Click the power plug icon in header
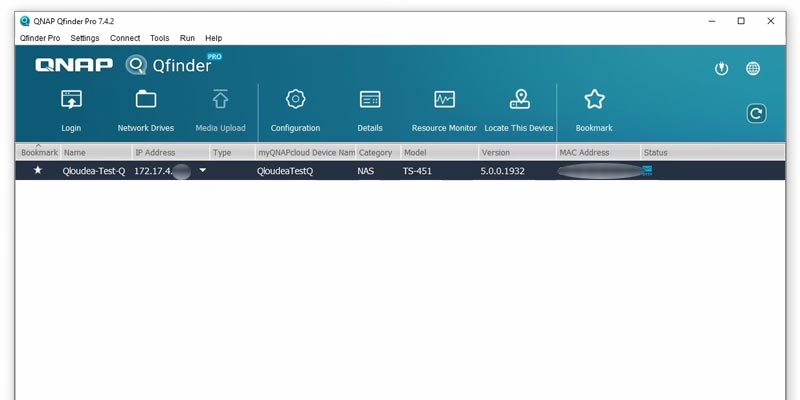The height and width of the screenshot is (400, 800). [721, 68]
